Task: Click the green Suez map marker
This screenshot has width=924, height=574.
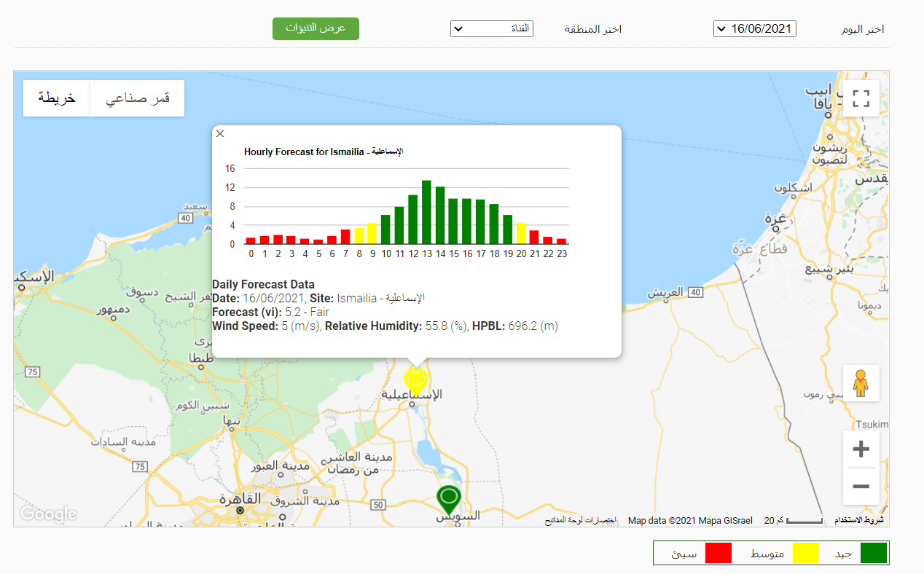Action: [x=450, y=498]
